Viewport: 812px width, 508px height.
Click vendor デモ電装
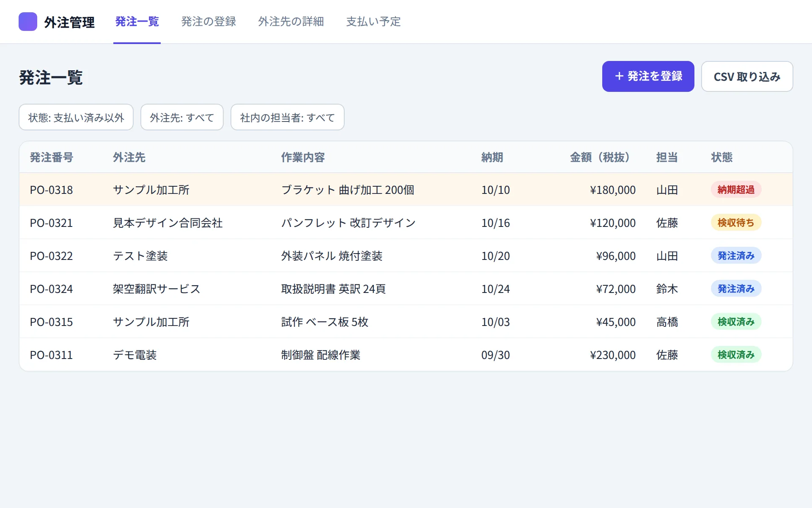pos(135,355)
